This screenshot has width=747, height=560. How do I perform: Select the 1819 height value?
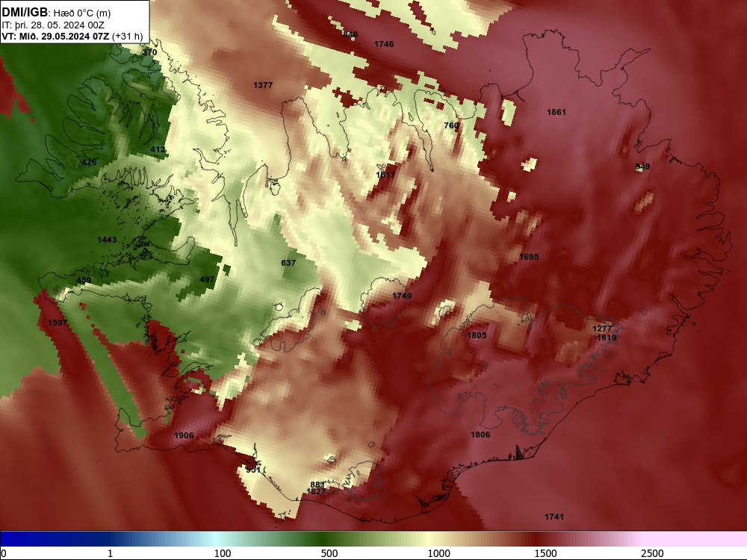(607, 337)
